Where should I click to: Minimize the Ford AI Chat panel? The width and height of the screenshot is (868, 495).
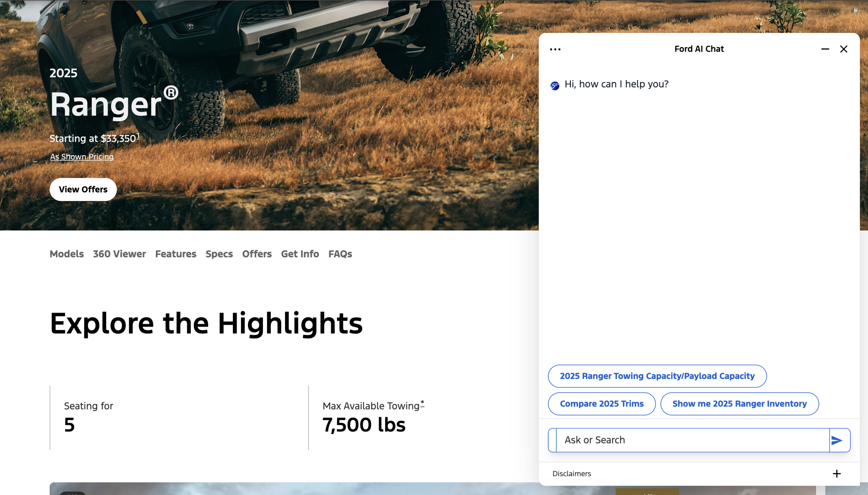pos(825,49)
